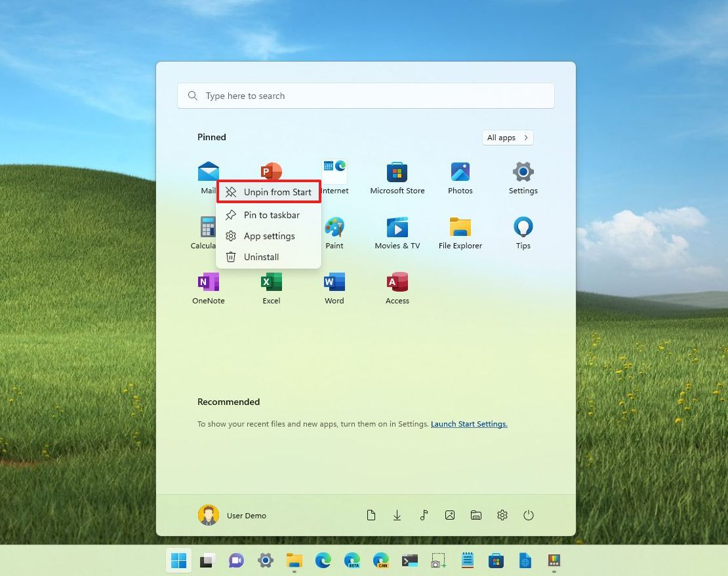Click the Launch Start Settings link
Image resolution: width=728 pixels, height=576 pixels.
pyautogui.click(x=469, y=424)
